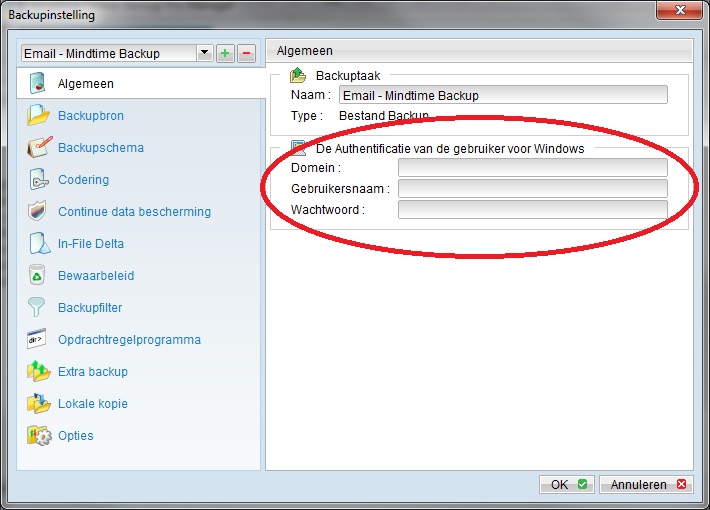Image resolution: width=710 pixels, height=510 pixels.
Task: Select the Algemeen menu item
Action: [x=141, y=83]
